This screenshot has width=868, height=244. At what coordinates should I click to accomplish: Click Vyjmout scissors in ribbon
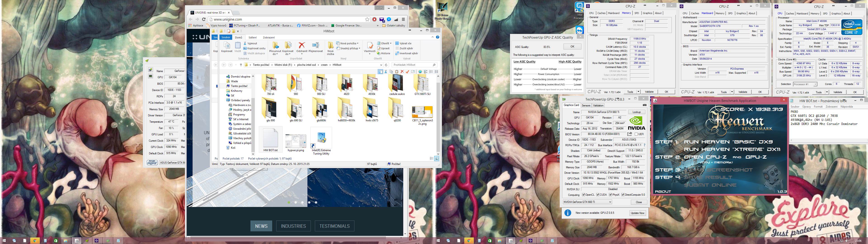click(250, 43)
